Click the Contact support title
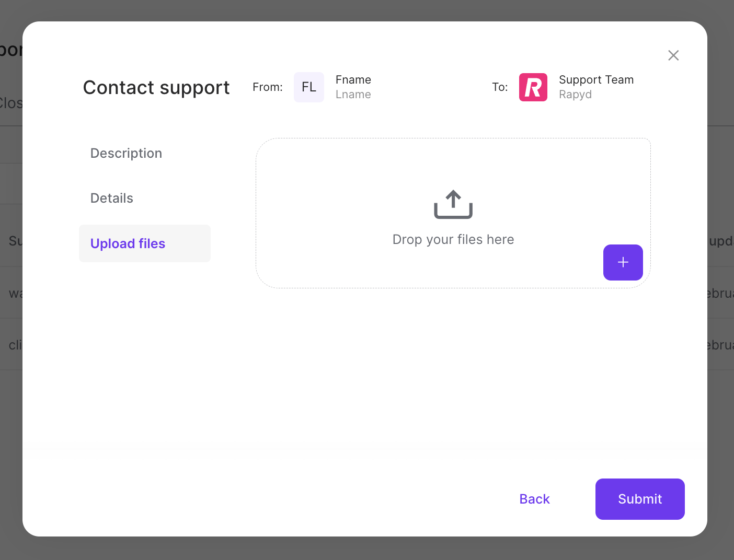 [156, 87]
